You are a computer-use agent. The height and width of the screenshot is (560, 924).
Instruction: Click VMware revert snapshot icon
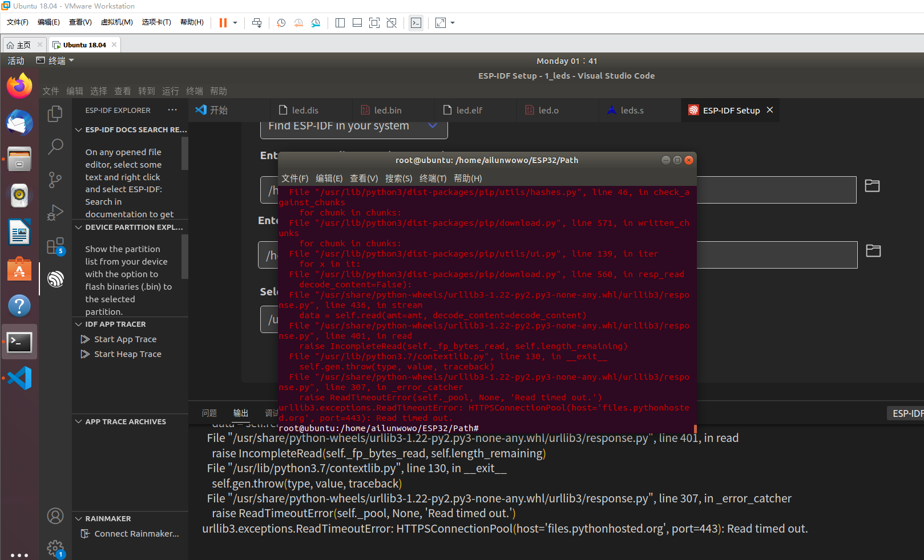click(298, 23)
